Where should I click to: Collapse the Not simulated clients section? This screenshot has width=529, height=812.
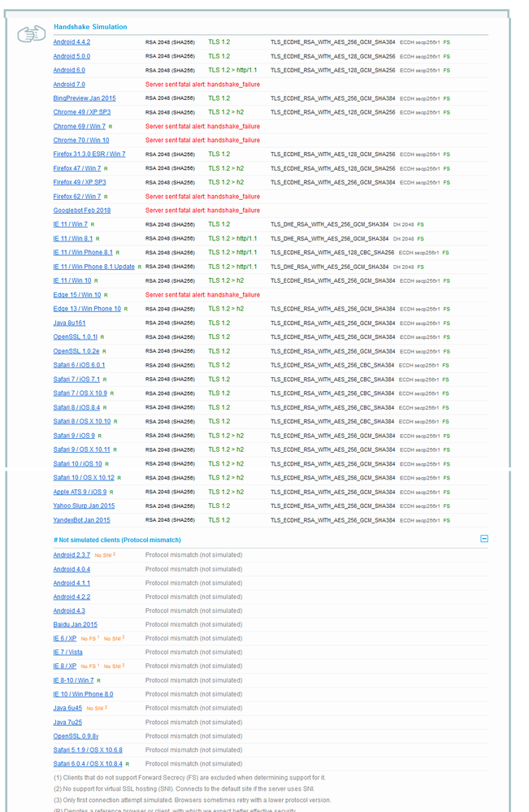tap(484, 539)
